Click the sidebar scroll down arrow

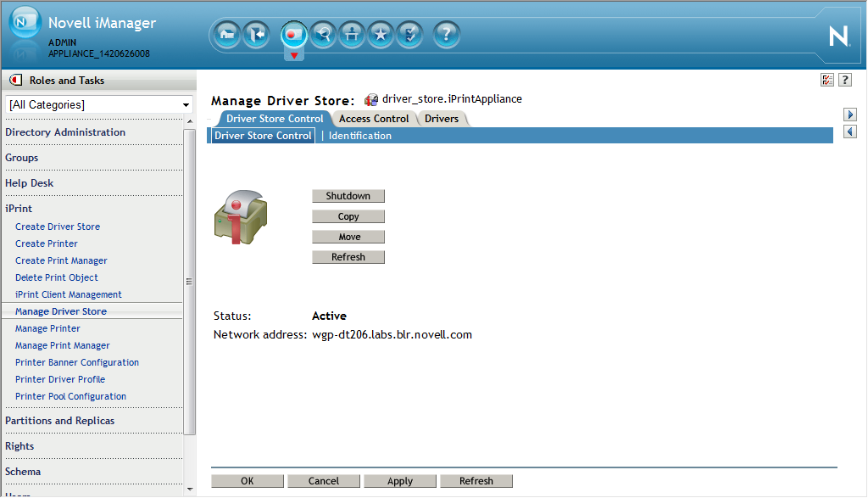[190, 490]
